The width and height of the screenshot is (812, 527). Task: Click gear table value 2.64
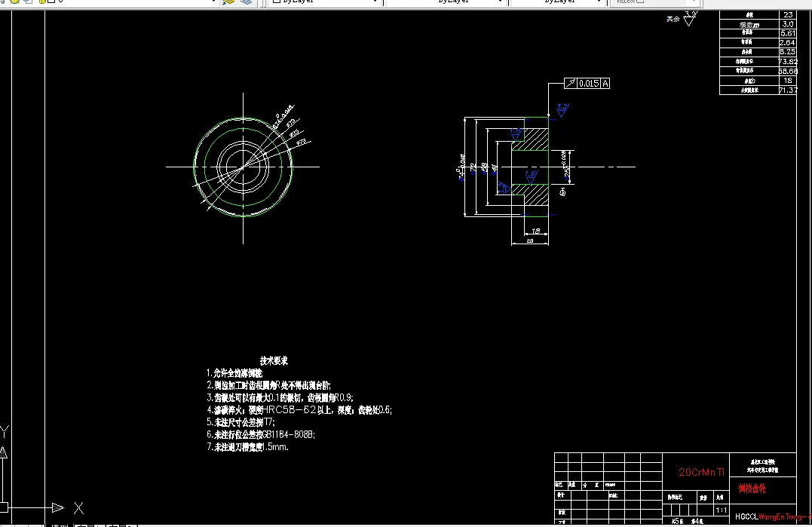(x=788, y=42)
